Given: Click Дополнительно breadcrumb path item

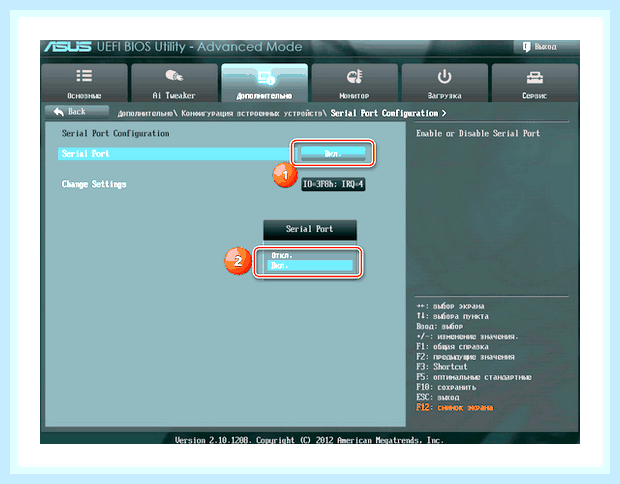Looking at the screenshot, I should (x=145, y=114).
